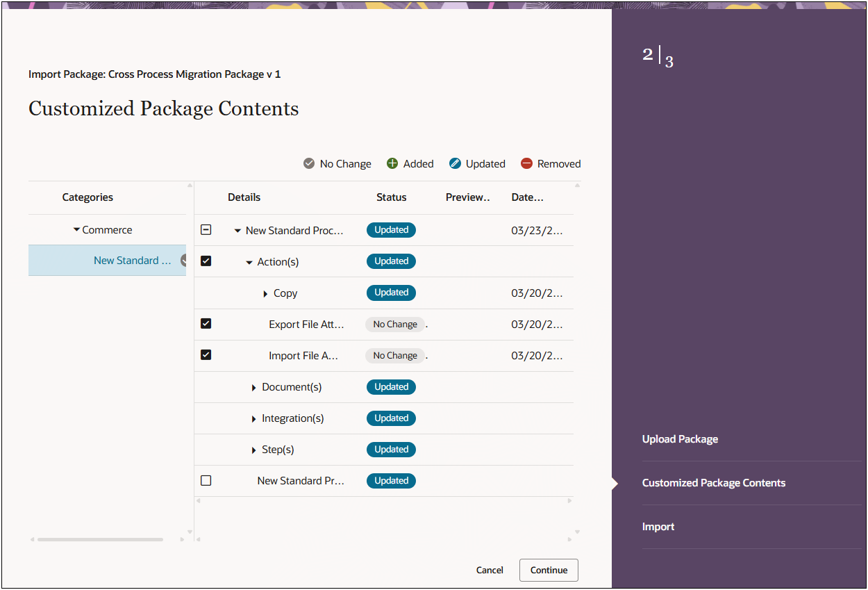The height and width of the screenshot is (590, 868).
Task: Click the Status column header
Action: tap(392, 197)
